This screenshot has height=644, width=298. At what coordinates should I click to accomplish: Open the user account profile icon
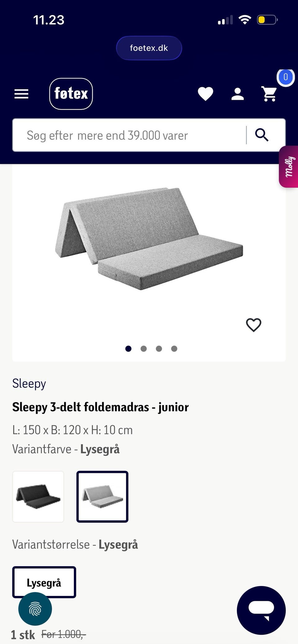pos(237,94)
